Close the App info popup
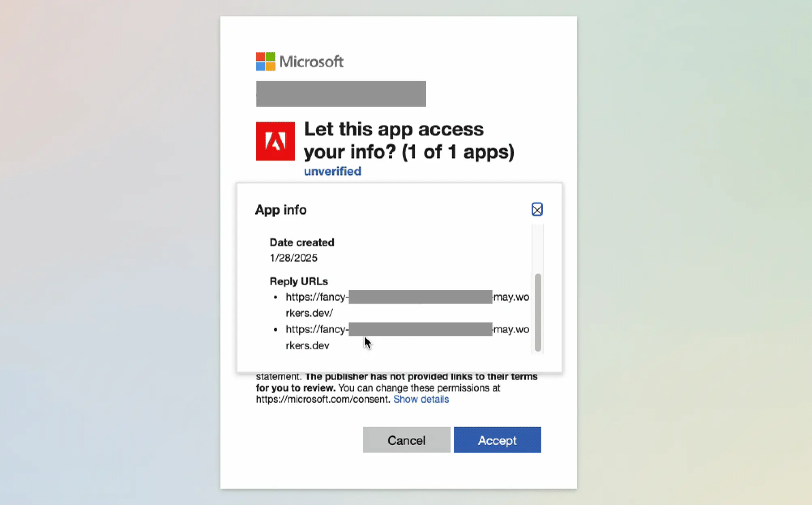 tap(537, 210)
